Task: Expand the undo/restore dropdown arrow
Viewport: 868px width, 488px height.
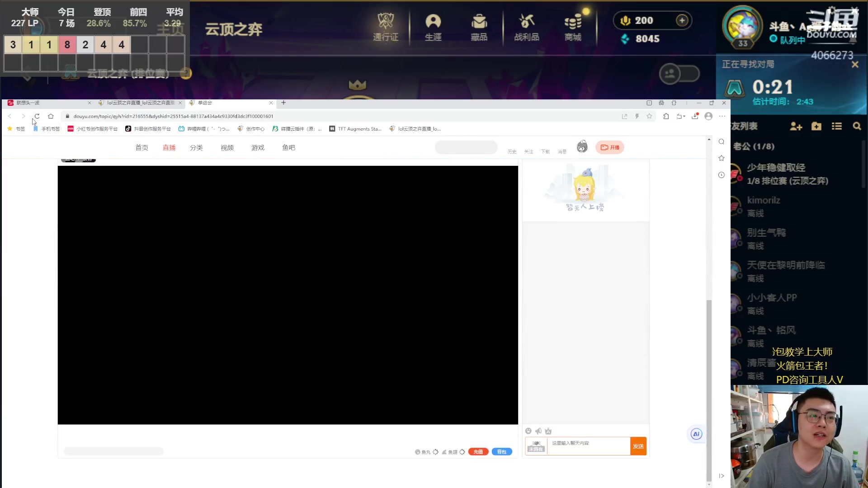Action: (684, 116)
